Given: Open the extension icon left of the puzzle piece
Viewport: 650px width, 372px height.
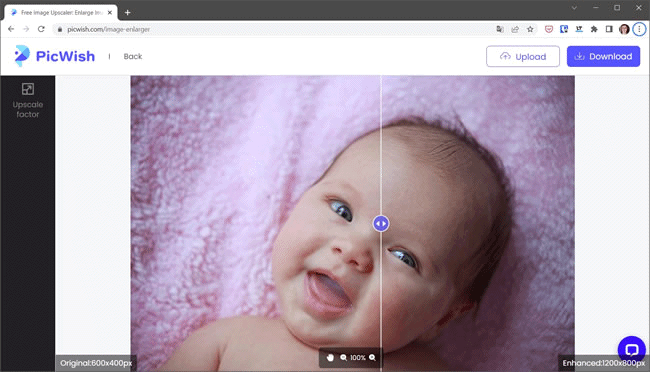Looking at the screenshot, I should (579, 29).
